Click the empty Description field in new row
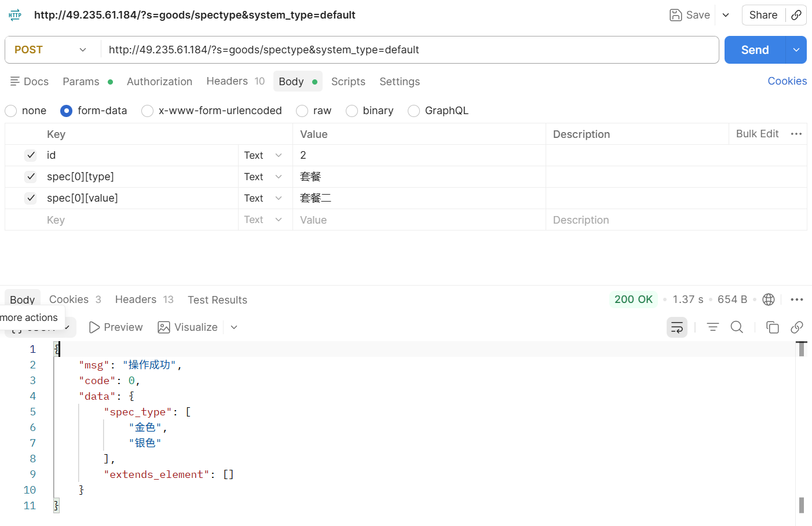The height and width of the screenshot is (526, 812). coord(676,220)
